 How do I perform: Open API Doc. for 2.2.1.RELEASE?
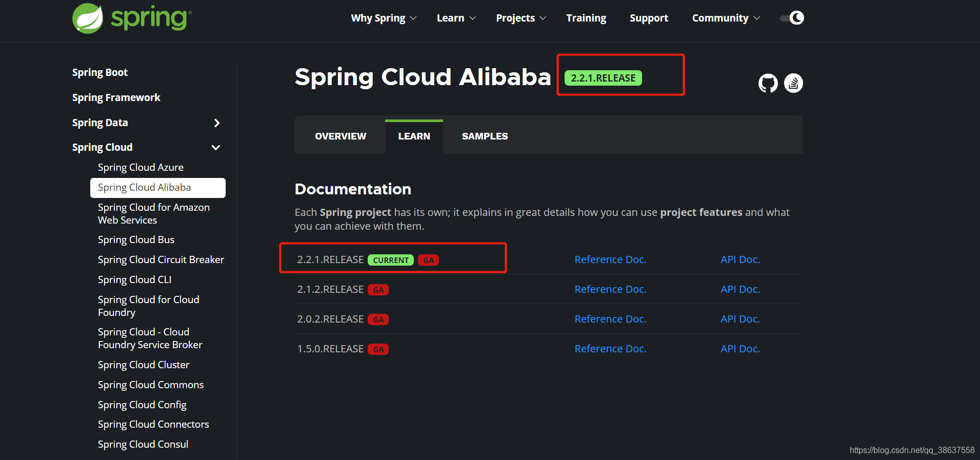[x=740, y=259]
